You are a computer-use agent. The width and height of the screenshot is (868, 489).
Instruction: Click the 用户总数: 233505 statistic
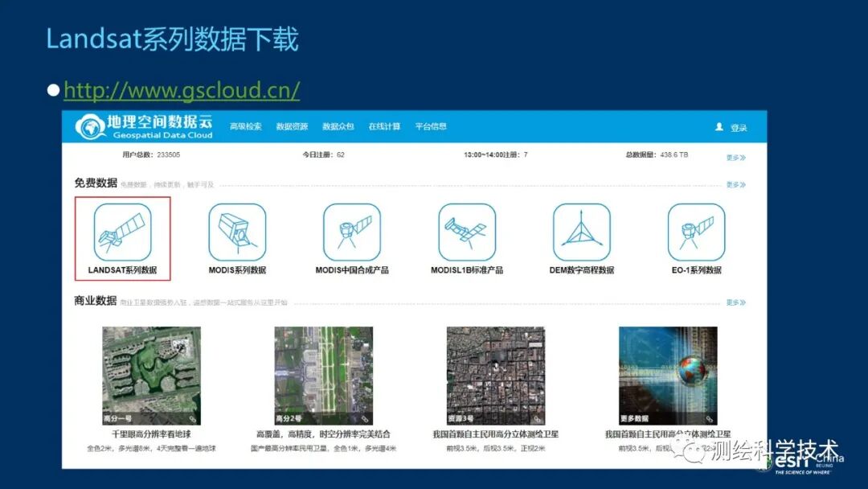(x=151, y=155)
